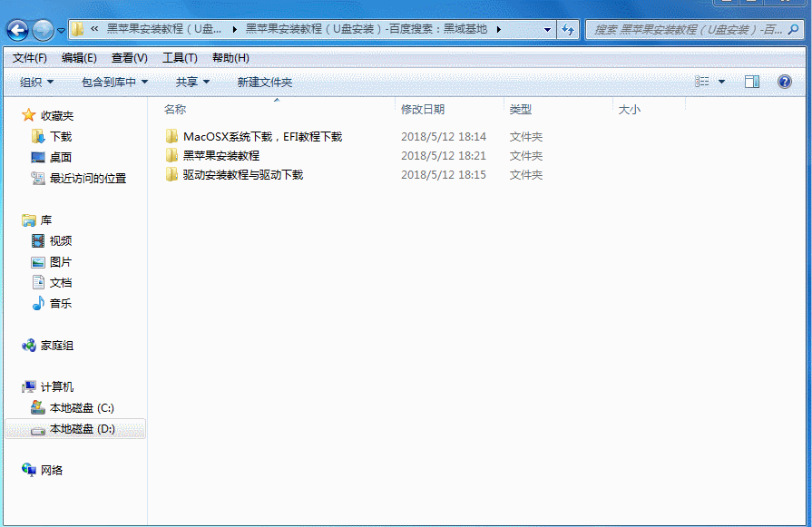Create a folder with 新建文件夹
Image resolution: width=812 pixels, height=527 pixels.
265,82
